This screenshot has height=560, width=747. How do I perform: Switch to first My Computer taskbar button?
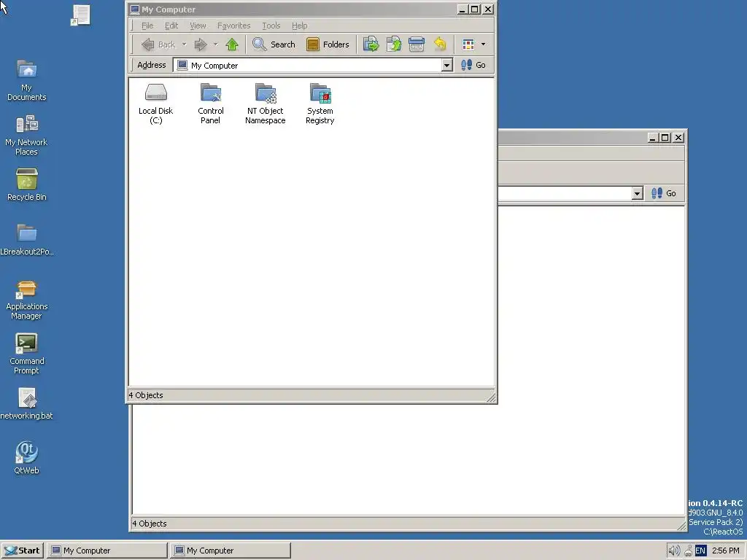(x=107, y=551)
